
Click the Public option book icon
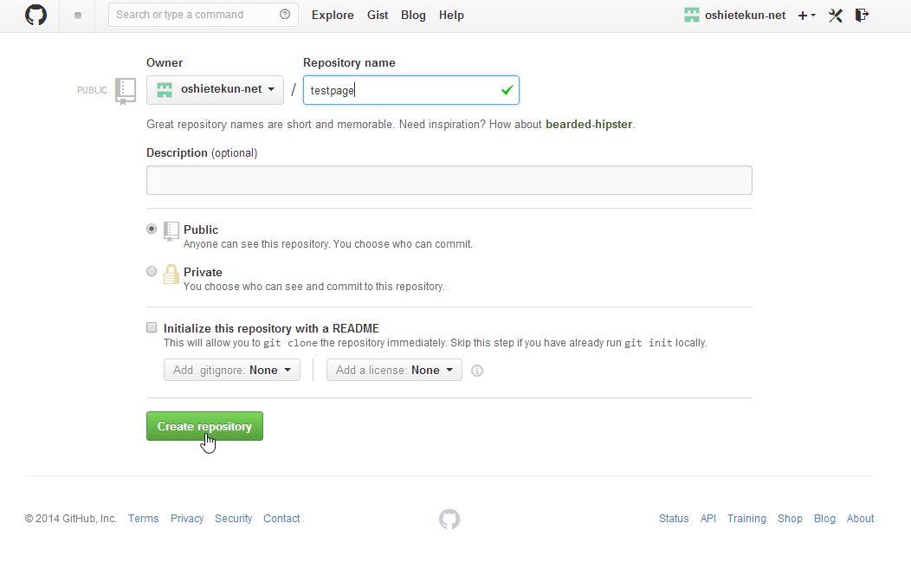[x=171, y=230]
